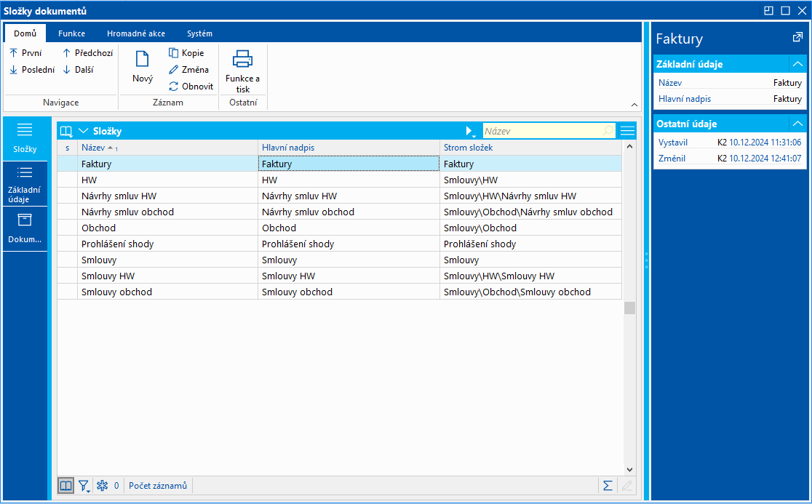812x504 pixels.
Task: Click the Název search input field
Action: click(x=542, y=131)
